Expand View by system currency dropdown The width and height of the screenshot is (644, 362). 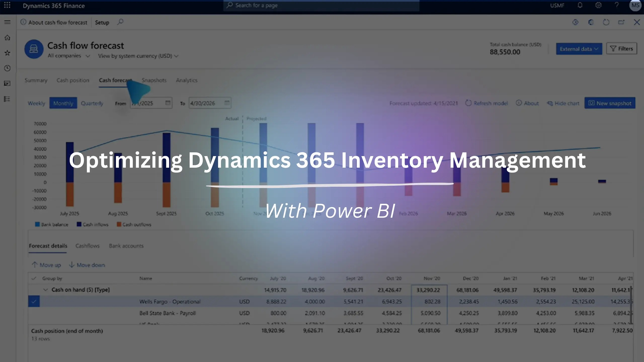138,56
